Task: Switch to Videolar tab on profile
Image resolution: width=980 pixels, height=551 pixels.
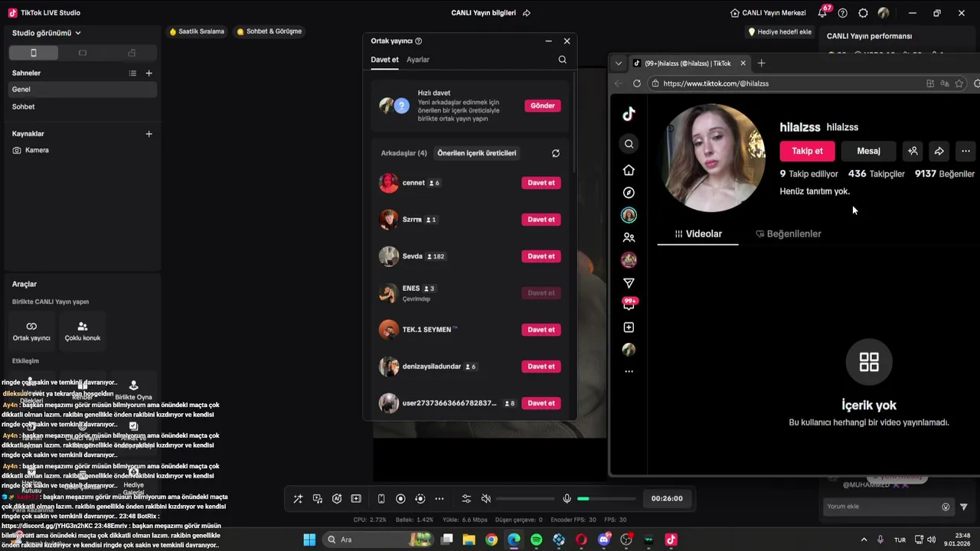Action: tap(697, 234)
